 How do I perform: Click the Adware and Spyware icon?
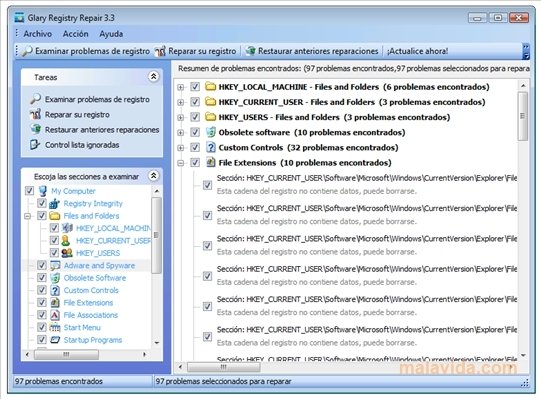tap(55, 265)
